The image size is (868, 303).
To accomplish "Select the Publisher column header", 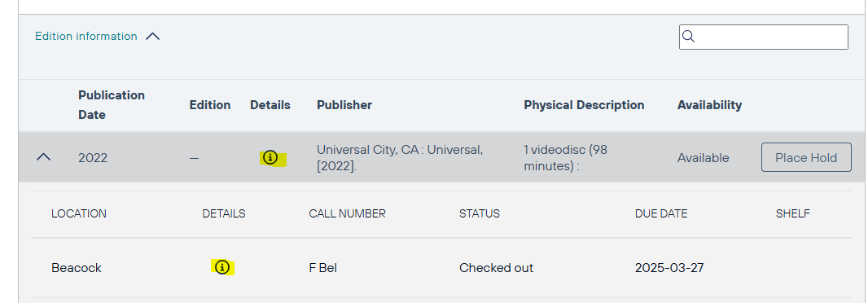I will click(x=344, y=105).
